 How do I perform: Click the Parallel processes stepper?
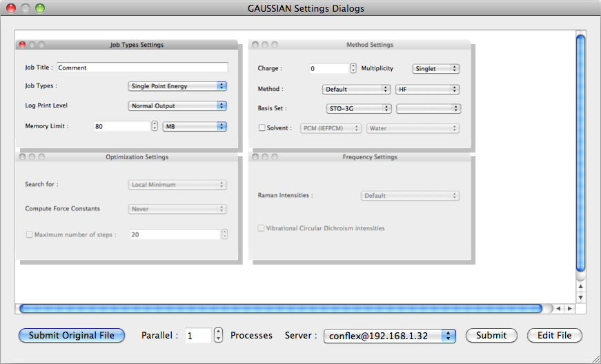click(218, 335)
